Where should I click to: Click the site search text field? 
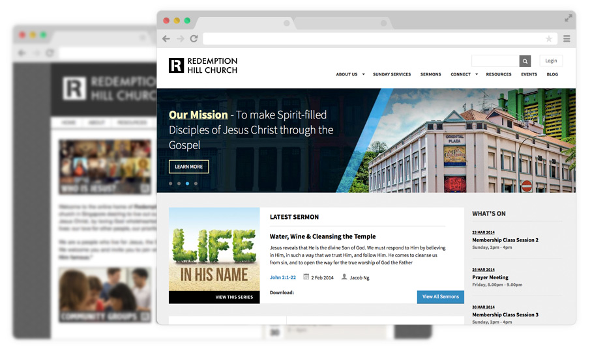pos(495,61)
